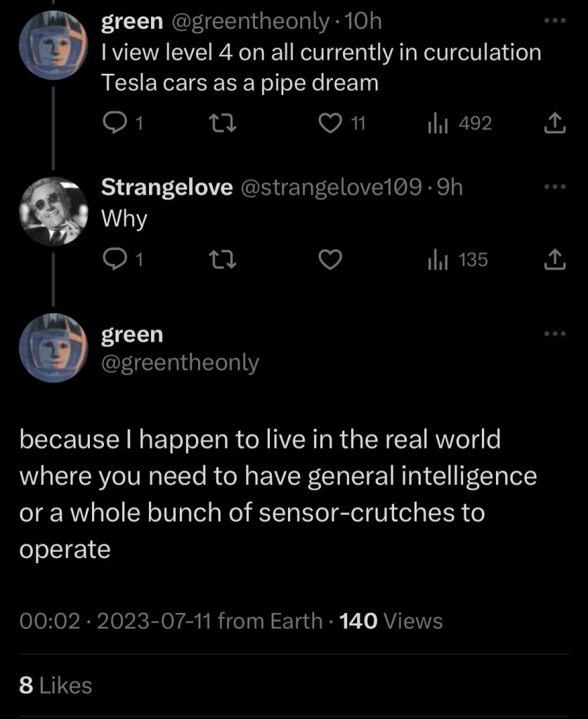Like green's tweet with 11 likes

point(329,124)
